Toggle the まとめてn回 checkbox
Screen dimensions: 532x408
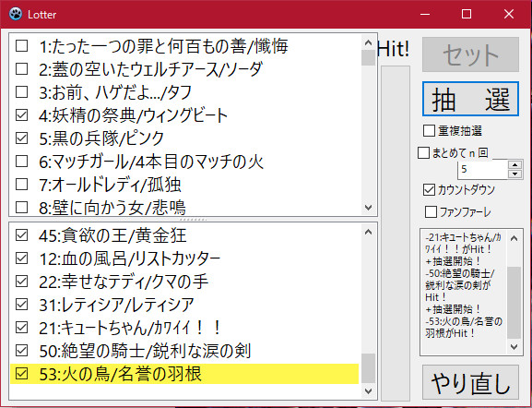click(x=423, y=153)
